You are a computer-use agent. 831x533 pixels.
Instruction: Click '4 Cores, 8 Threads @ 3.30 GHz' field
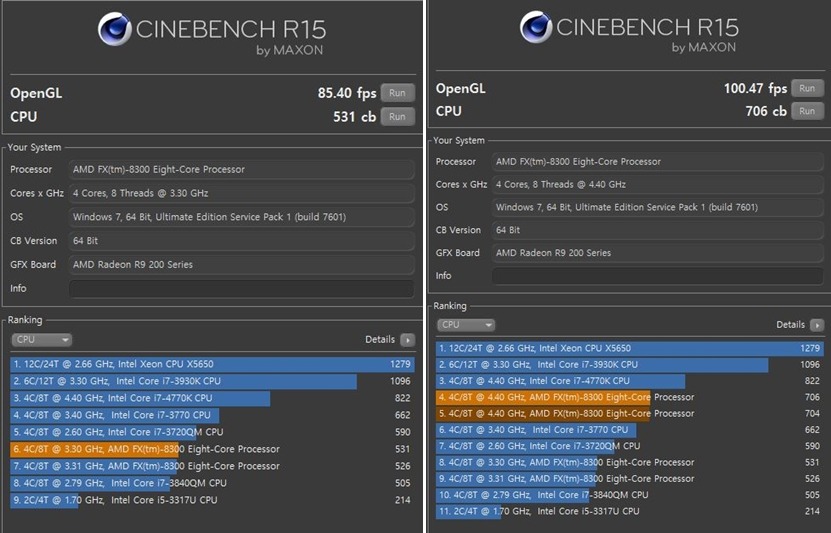[x=241, y=193]
